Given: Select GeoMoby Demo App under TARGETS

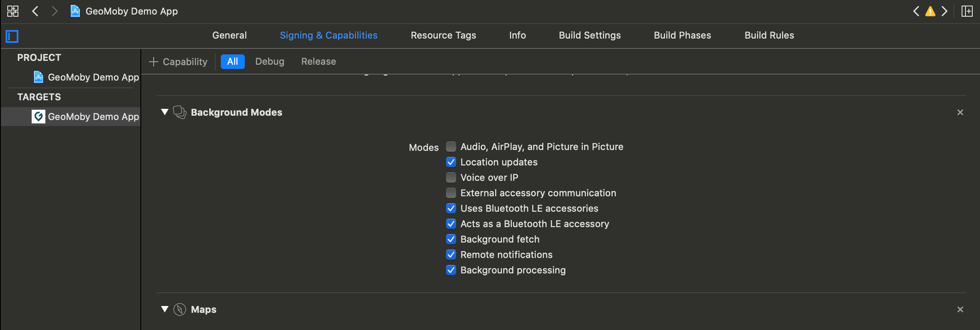Looking at the screenshot, I should (71, 117).
